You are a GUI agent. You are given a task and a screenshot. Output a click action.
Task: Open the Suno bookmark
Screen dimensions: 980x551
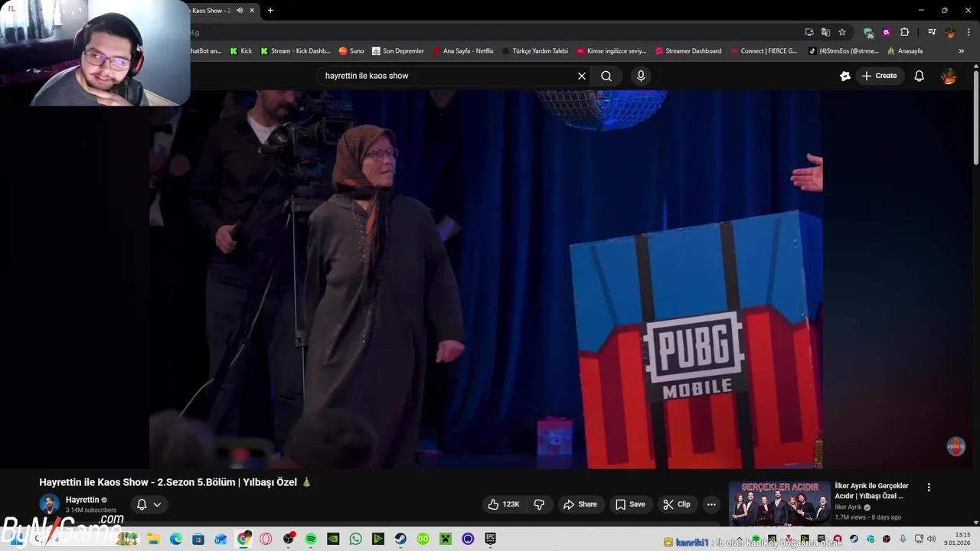tap(351, 51)
